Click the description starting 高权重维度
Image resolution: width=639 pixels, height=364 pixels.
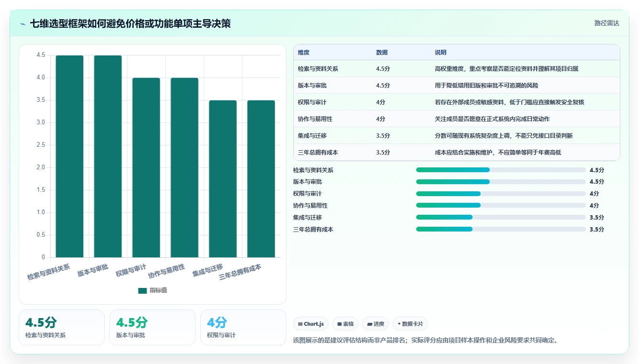point(507,69)
